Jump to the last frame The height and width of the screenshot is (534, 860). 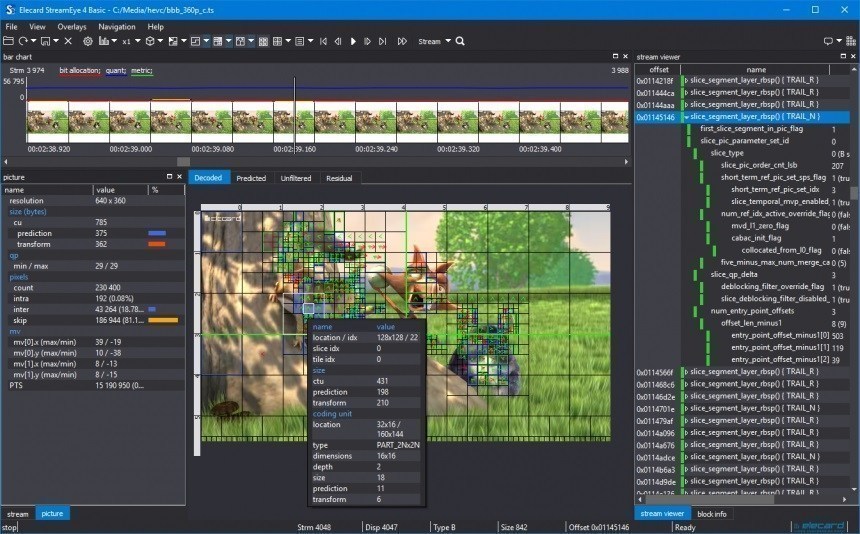382,41
